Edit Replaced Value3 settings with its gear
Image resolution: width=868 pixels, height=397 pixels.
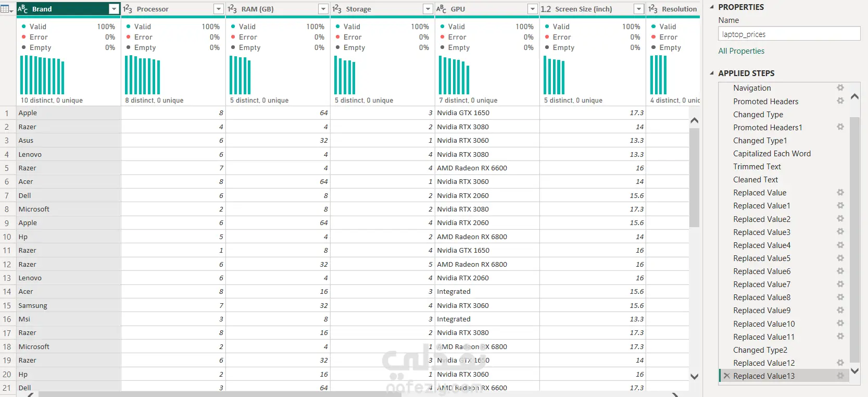(840, 231)
